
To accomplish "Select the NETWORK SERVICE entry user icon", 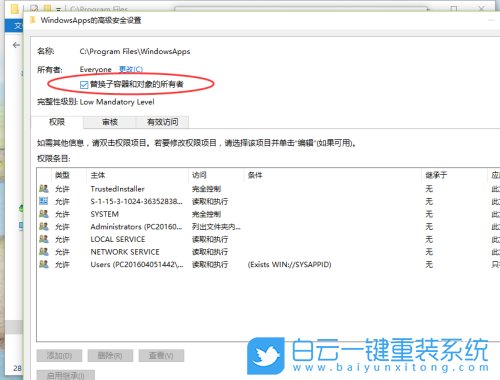I will pyautogui.click(x=44, y=252).
